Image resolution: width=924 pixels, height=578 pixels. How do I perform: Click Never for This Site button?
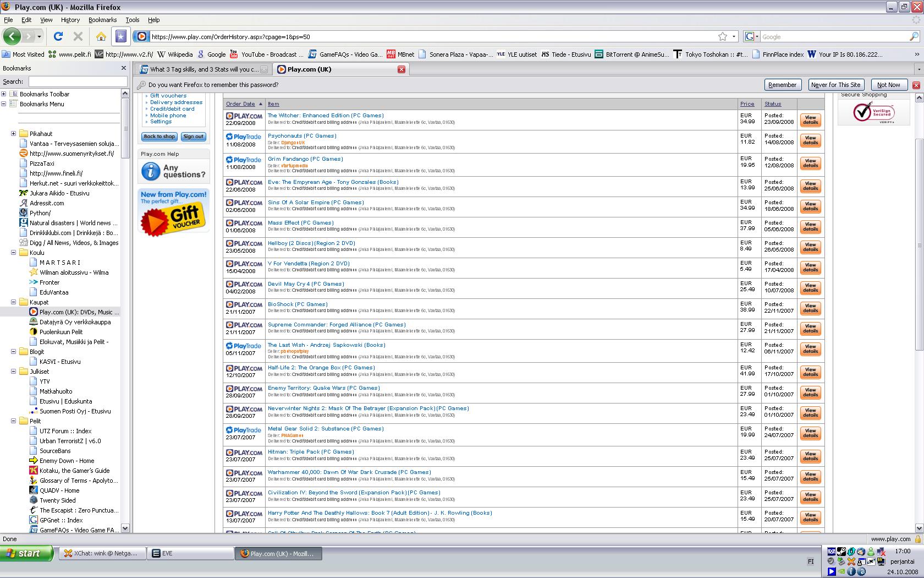[x=835, y=85]
